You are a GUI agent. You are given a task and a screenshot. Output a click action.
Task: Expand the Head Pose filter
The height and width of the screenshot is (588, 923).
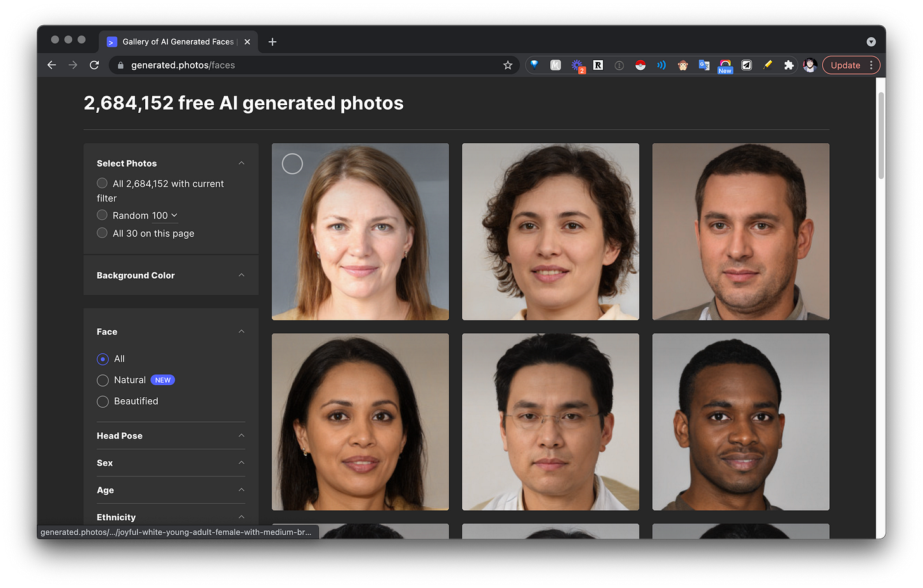pyautogui.click(x=242, y=435)
